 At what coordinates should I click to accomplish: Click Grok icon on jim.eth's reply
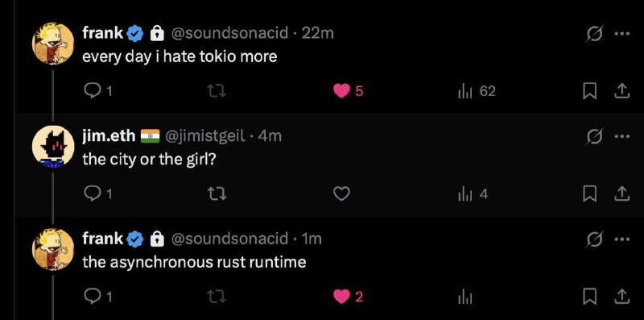594,136
